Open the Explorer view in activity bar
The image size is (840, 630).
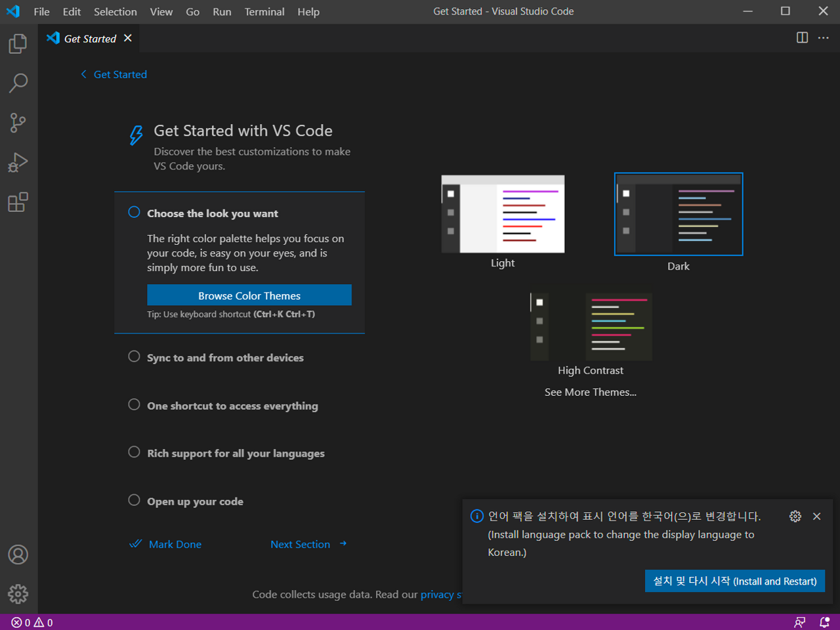pyautogui.click(x=18, y=44)
